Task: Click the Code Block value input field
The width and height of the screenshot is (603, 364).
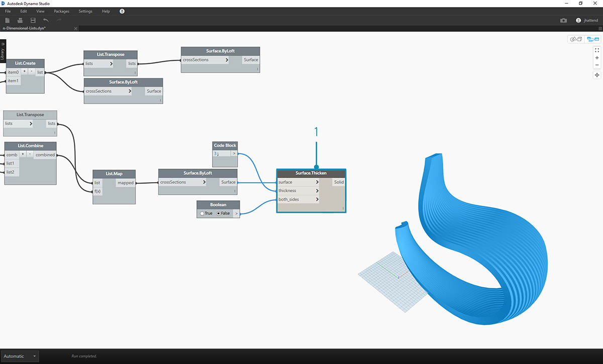Action: (x=221, y=154)
